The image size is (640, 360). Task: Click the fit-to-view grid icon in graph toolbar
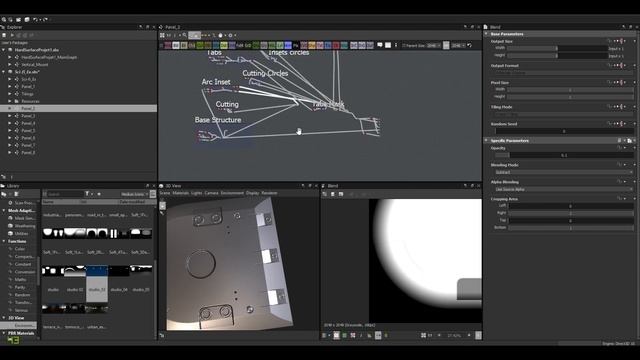click(x=162, y=36)
